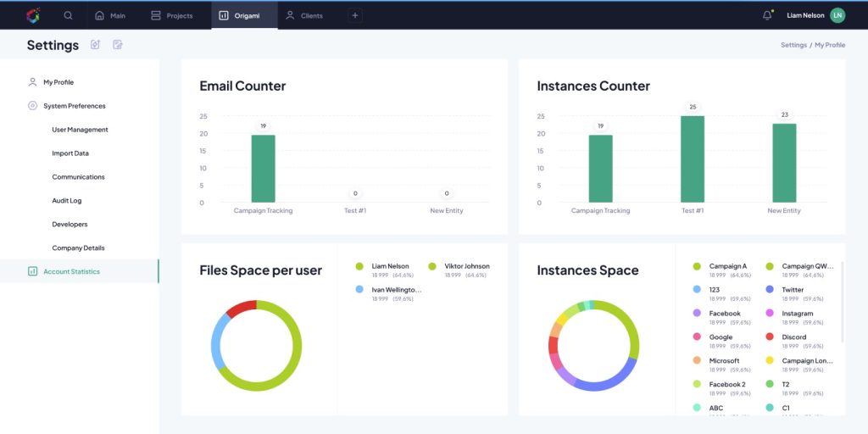Go to the Clients tab
Screen dimensions: 868x434
(303, 15)
